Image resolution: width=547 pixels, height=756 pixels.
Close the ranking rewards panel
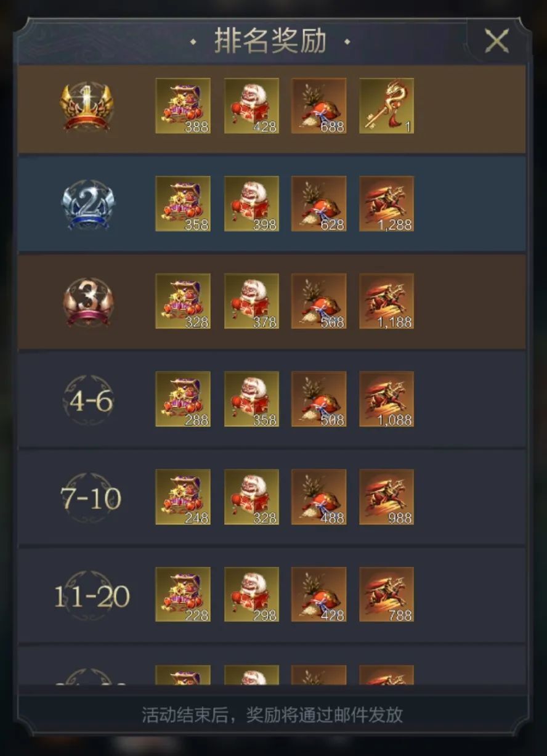pyautogui.click(x=496, y=41)
